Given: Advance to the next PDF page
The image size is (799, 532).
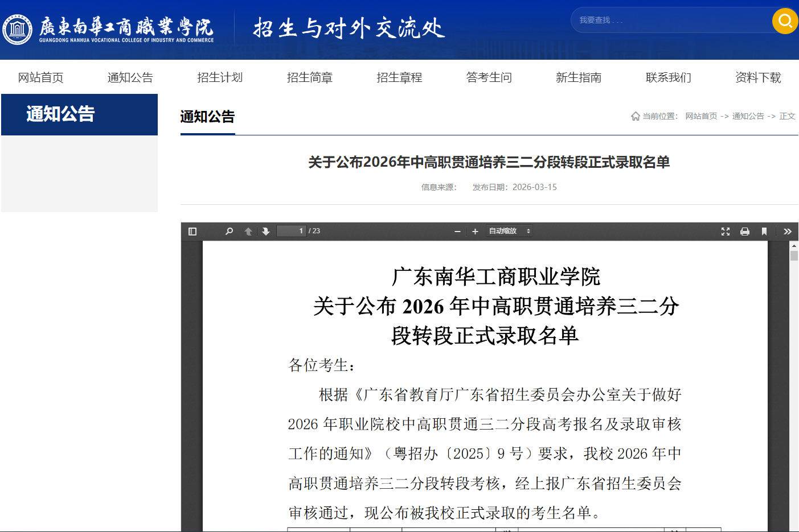Looking at the screenshot, I should (x=267, y=231).
